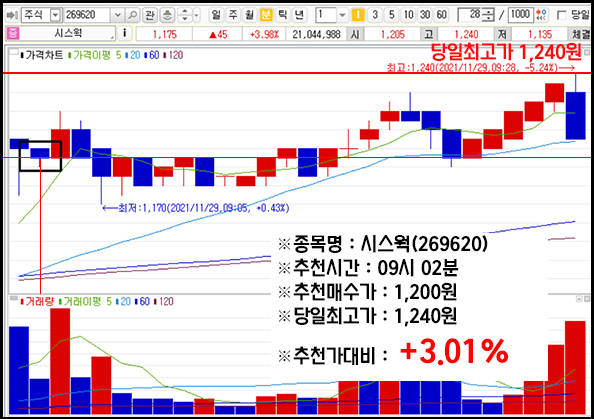Click the 관 watchlist button
Screen dimensions: 594x419
coord(150,15)
